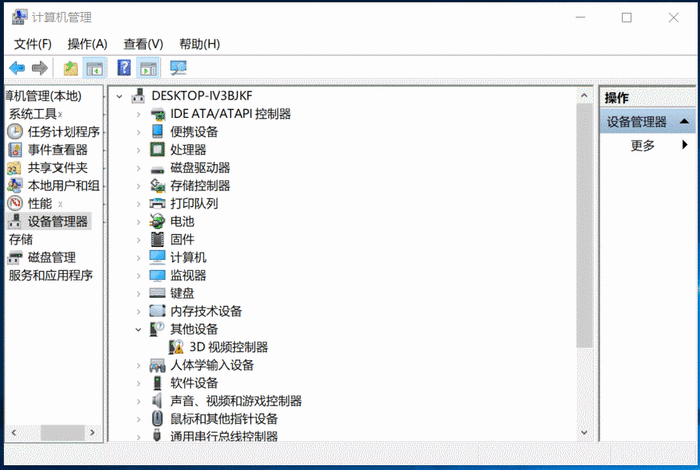Select 共享文件夹 in the left tree
Screen dimensions: 700x470
tap(58, 168)
